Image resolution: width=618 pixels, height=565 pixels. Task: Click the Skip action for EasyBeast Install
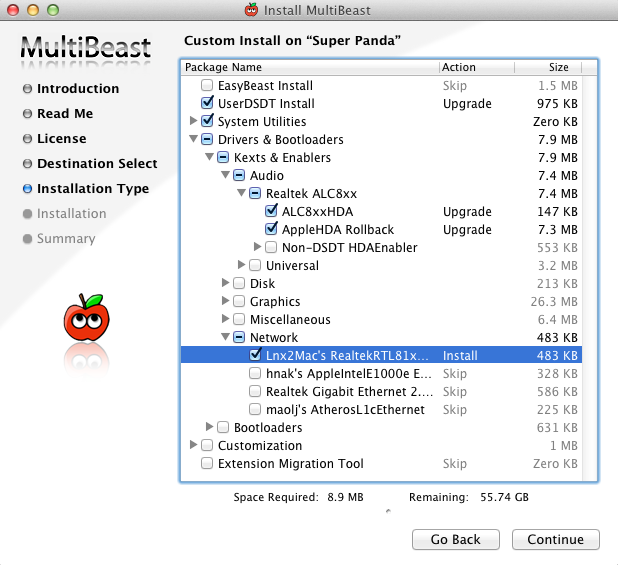pyautogui.click(x=454, y=85)
